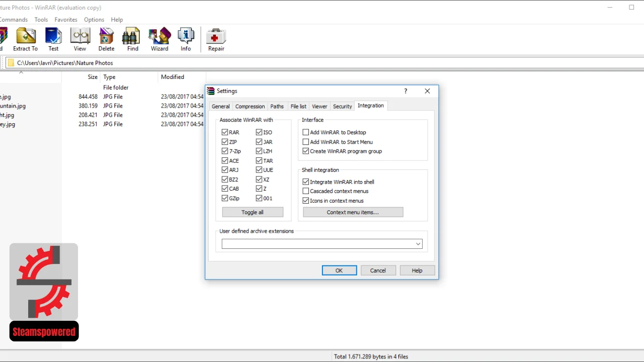Toggle the ACE association checkbox

pyautogui.click(x=225, y=161)
